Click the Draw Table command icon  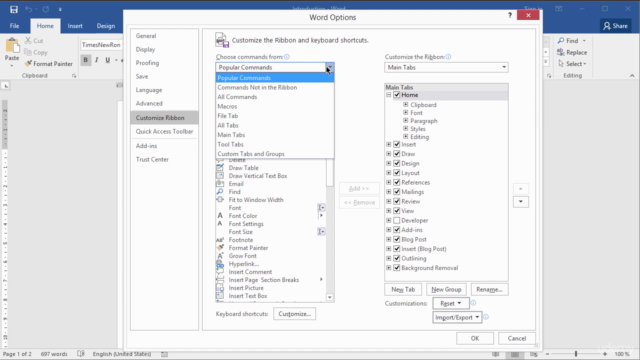pos(220,168)
